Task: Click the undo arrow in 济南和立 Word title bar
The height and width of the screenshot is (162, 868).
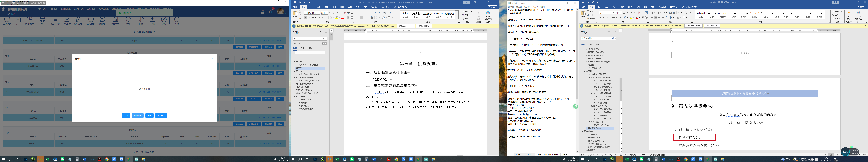Action: [x=587, y=2]
